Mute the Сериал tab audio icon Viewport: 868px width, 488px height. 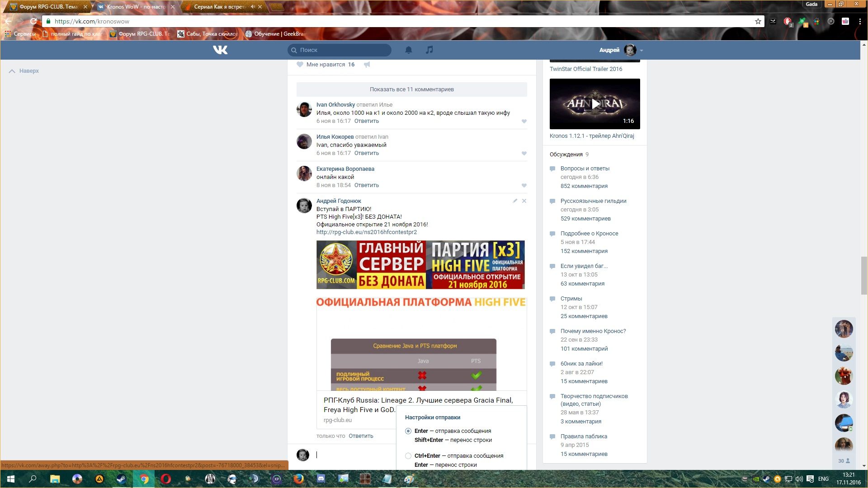coord(253,7)
